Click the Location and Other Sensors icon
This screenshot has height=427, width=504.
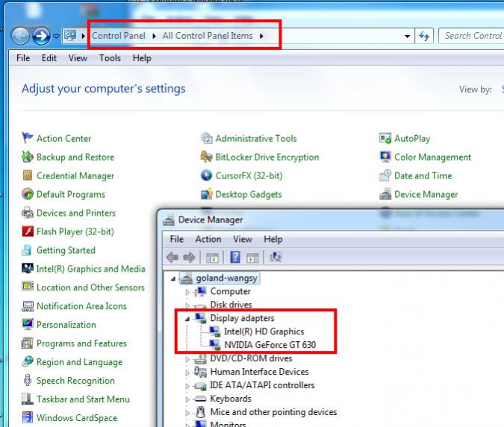28,287
